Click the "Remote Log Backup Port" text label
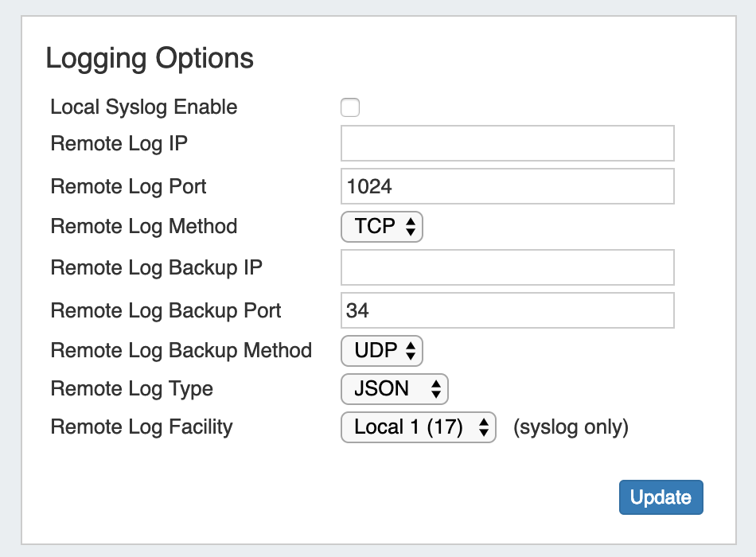756x557 pixels. pos(166,310)
